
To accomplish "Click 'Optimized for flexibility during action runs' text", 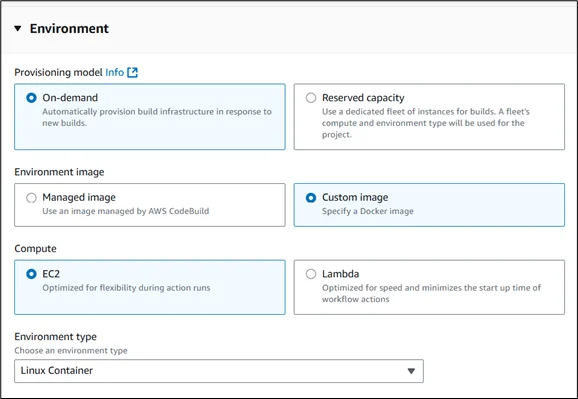I will pos(126,288).
